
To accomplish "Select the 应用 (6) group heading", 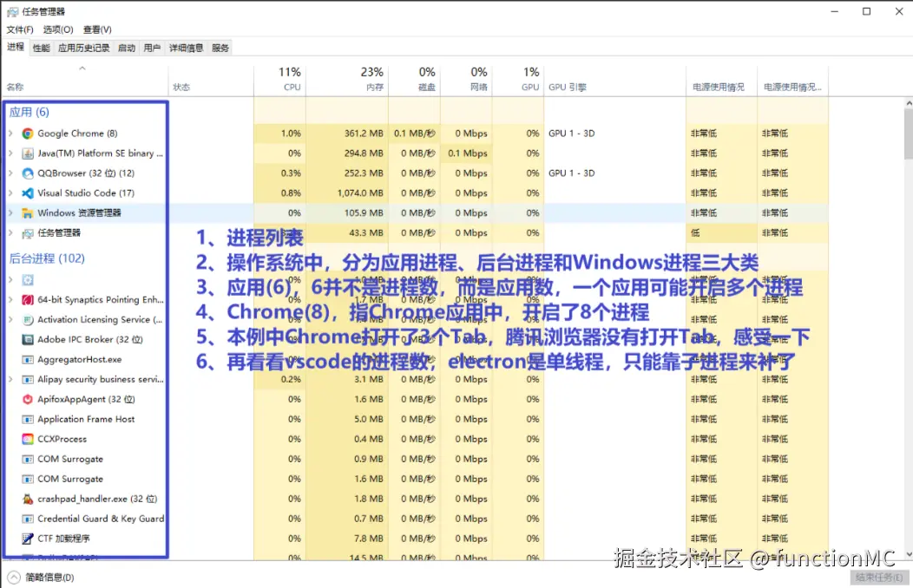I will (30, 112).
